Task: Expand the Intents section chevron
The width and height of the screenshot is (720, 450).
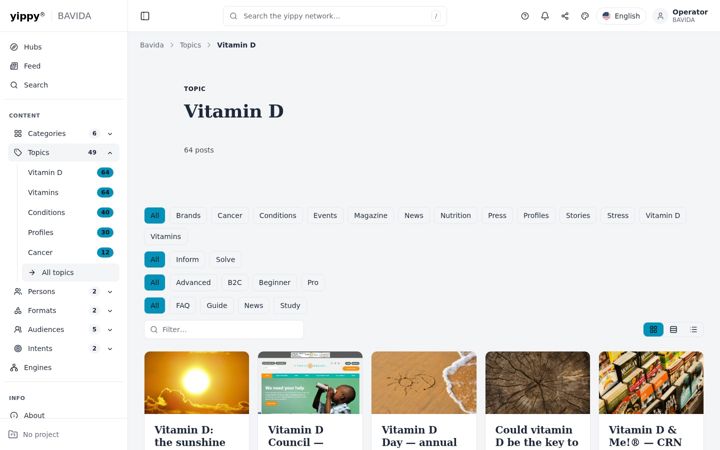Action: 110,349
